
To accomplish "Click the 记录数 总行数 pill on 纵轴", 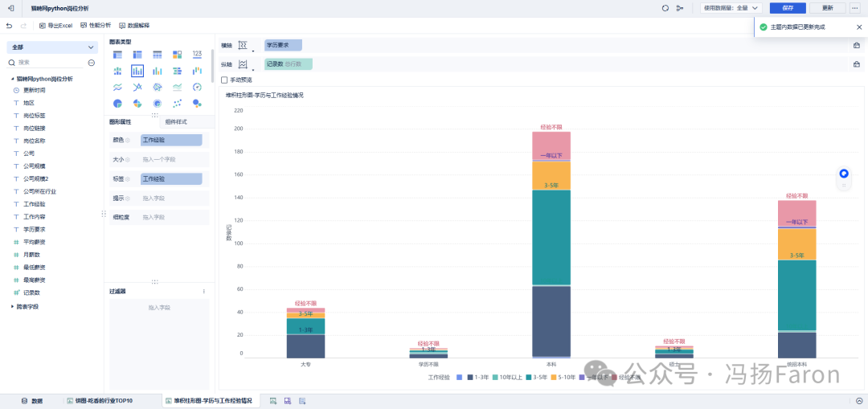I will click(x=289, y=64).
